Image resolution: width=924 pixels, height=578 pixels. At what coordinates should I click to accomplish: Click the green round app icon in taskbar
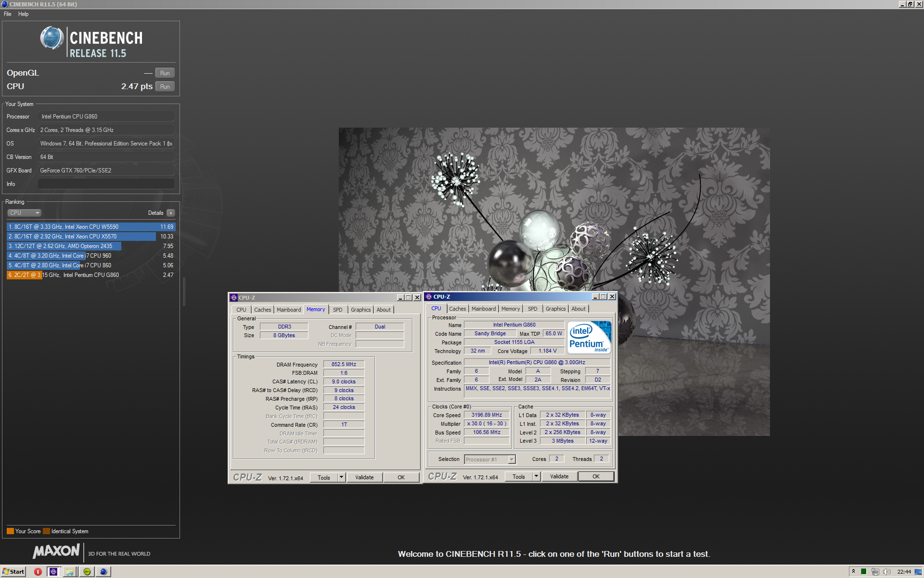point(87,572)
